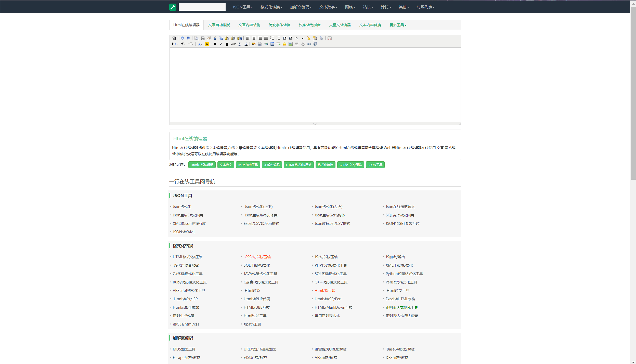Click the anchor icon
The height and width of the screenshot is (364, 636).
pyautogui.click(x=303, y=44)
